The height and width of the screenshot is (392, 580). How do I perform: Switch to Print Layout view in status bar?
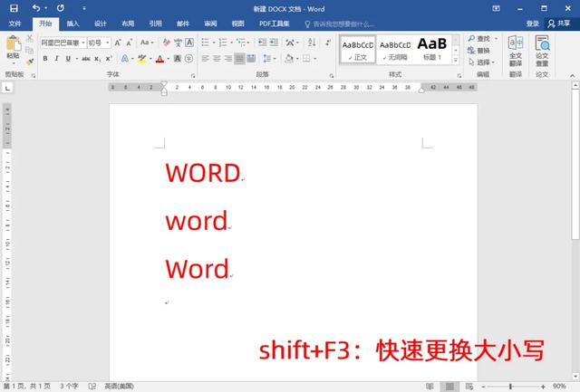pos(449,387)
